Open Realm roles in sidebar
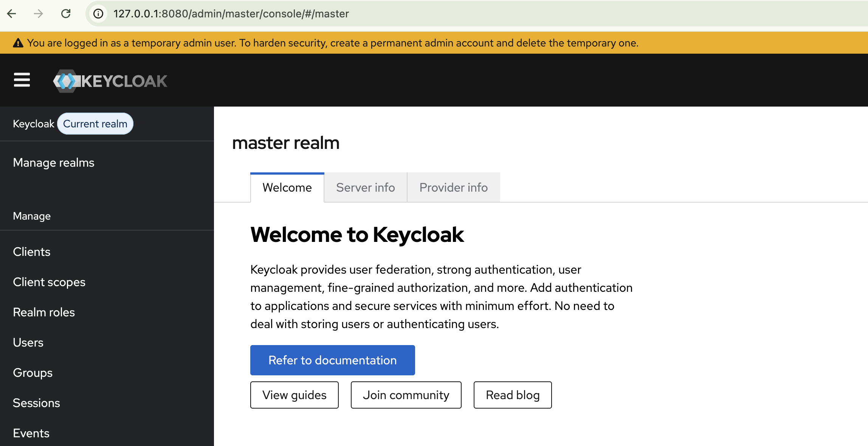This screenshot has width=868, height=446. 44,312
